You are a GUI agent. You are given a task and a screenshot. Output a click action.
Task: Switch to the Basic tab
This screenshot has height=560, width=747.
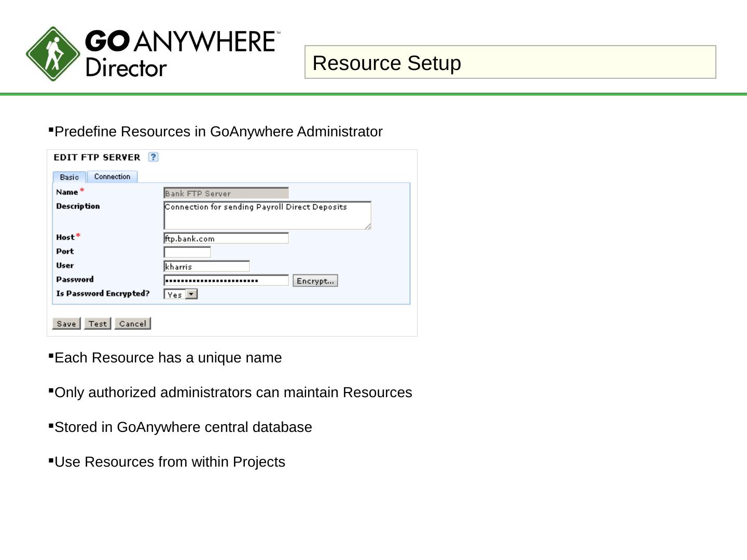(70, 177)
